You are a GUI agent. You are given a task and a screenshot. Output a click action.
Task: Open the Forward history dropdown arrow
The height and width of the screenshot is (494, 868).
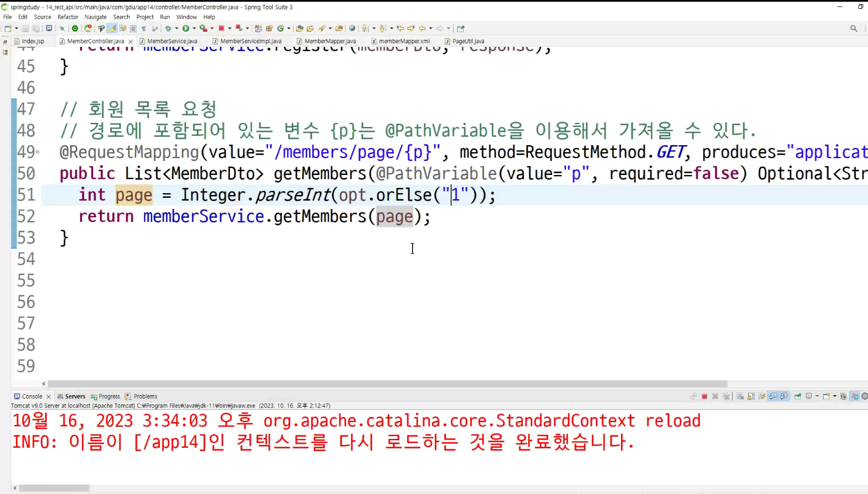pos(448,28)
